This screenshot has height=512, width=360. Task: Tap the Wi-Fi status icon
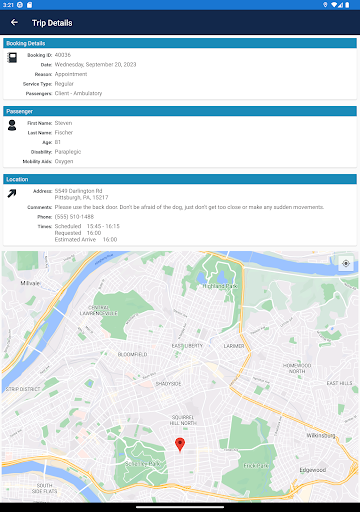pyautogui.click(x=334, y=5)
